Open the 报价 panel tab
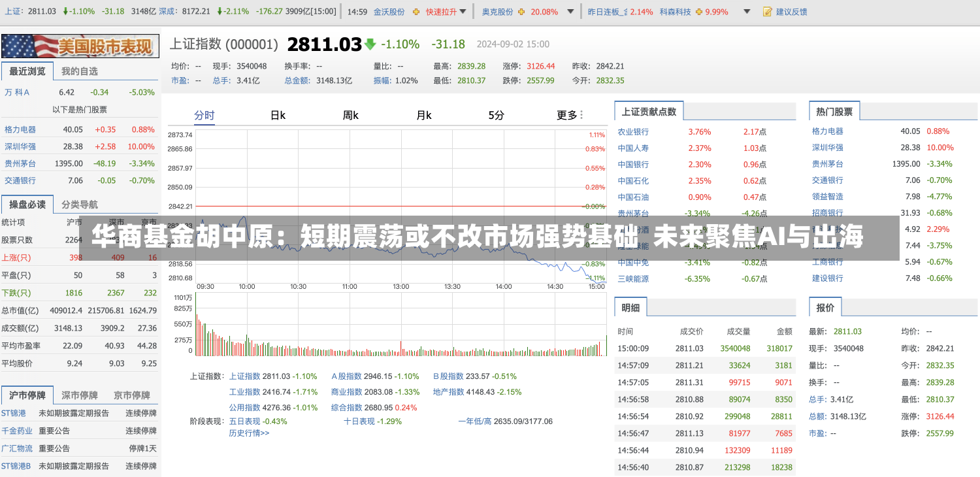This screenshot has width=980, height=477. [825, 307]
